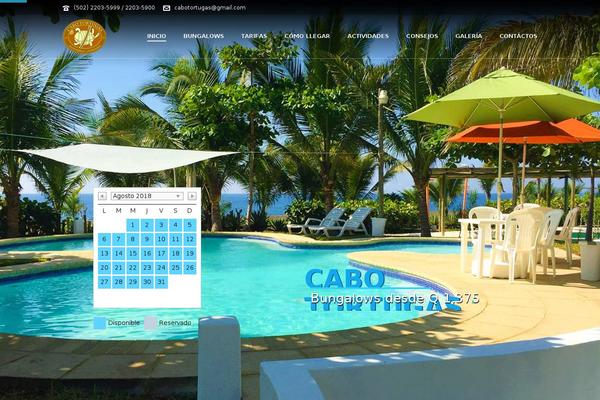This screenshot has height=400, width=600.
Task: Open the TARIFAS menu item
Action: 254,36
